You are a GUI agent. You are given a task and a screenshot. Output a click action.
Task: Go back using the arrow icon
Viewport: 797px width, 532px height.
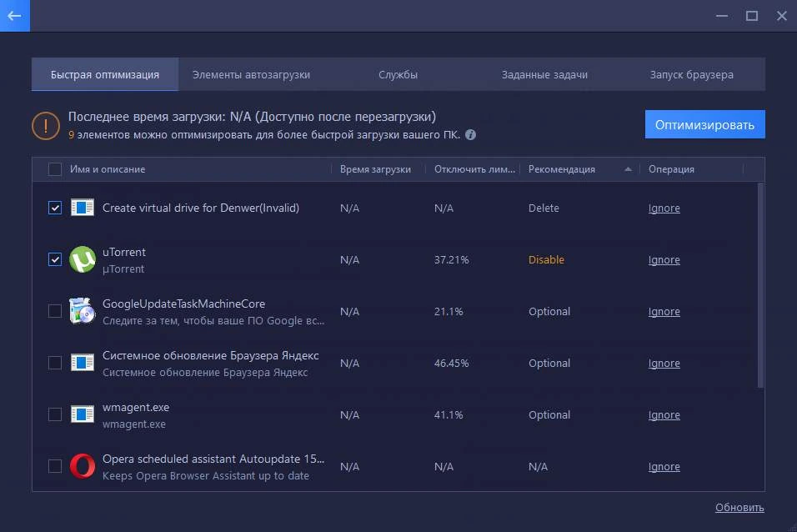[x=14, y=16]
